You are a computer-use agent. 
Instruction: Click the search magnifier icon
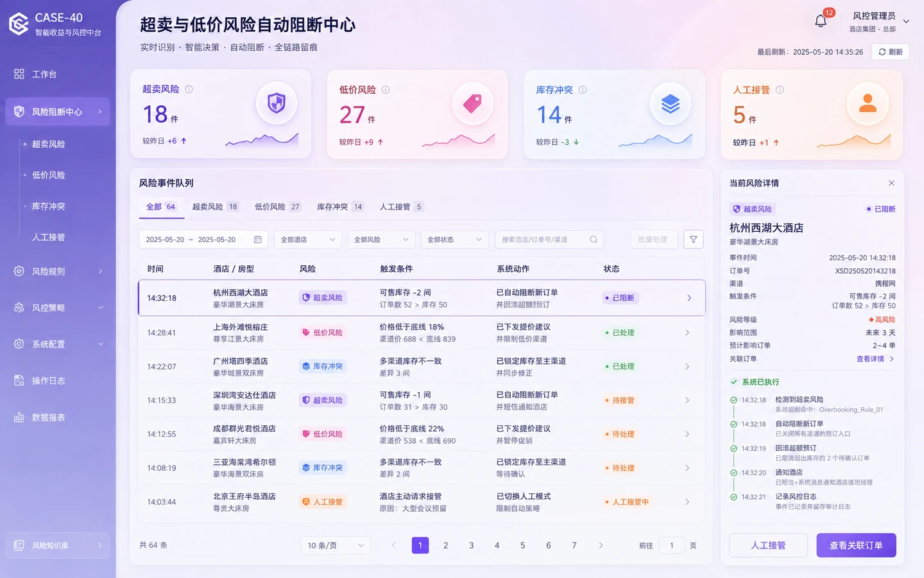pyautogui.click(x=594, y=240)
